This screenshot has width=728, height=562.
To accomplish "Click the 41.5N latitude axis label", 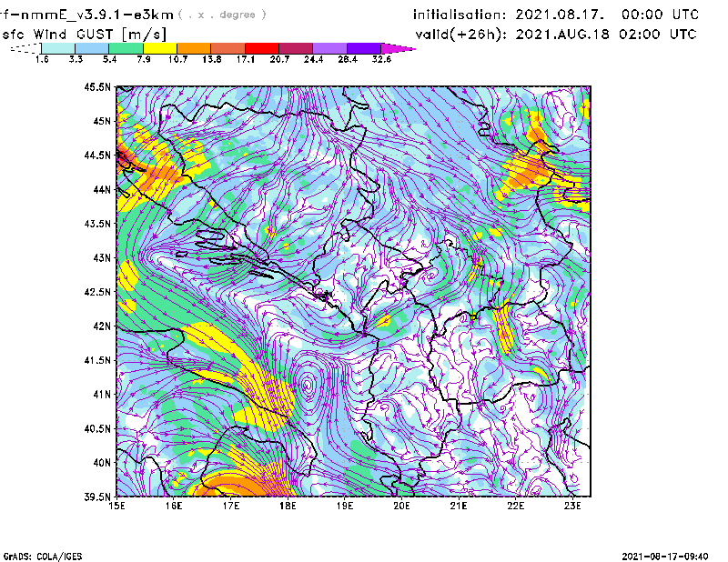I will (97, 360).
